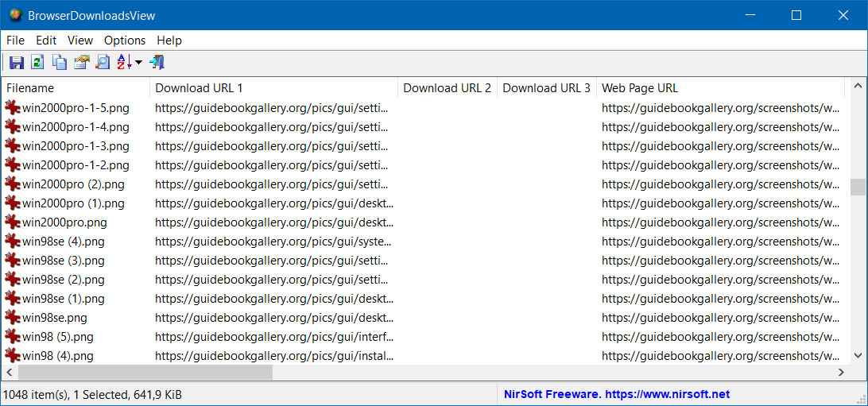The width and height of the screenshot is (868, 406).
Task: Click the horizontal scrollbar thumb
Action: [145, 373]
